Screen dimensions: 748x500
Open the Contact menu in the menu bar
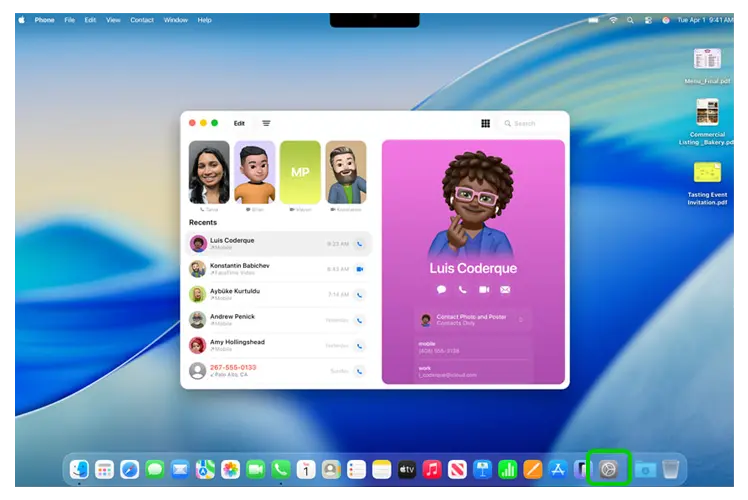(142, 20)
